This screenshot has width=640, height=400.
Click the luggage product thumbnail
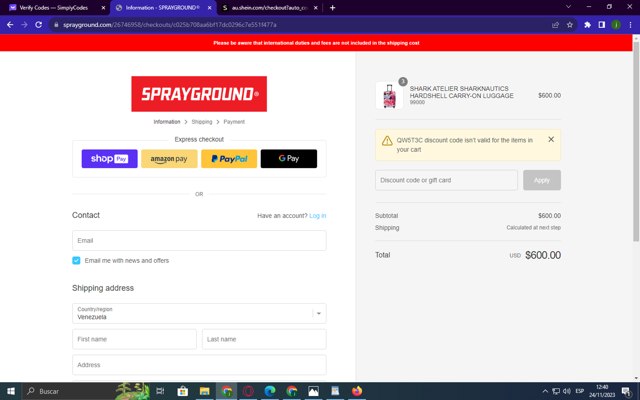point(389,96)
